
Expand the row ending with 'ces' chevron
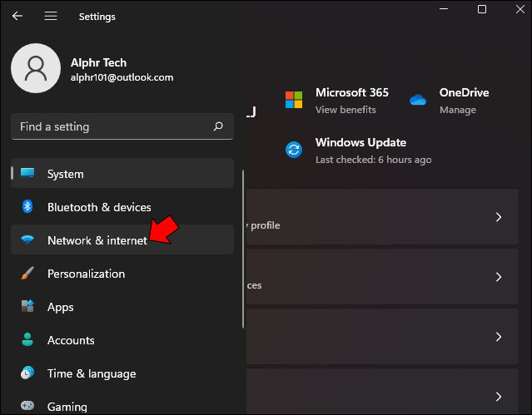tap(499, 277)
